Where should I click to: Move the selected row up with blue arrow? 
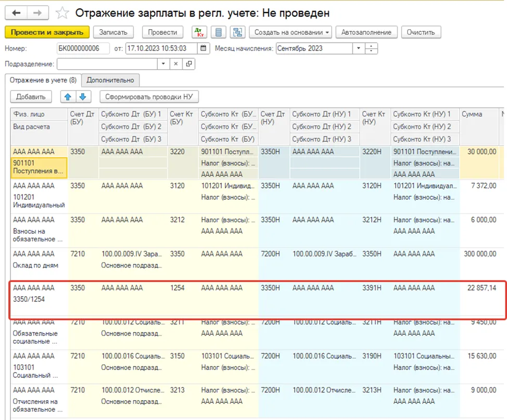coord(68,97)
